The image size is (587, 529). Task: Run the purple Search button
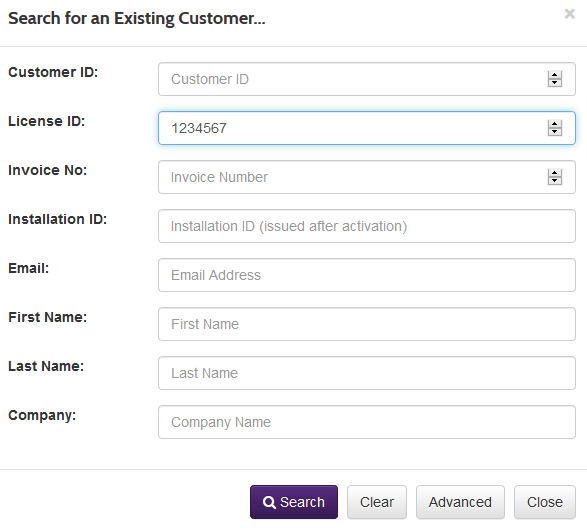pos(294,502)
